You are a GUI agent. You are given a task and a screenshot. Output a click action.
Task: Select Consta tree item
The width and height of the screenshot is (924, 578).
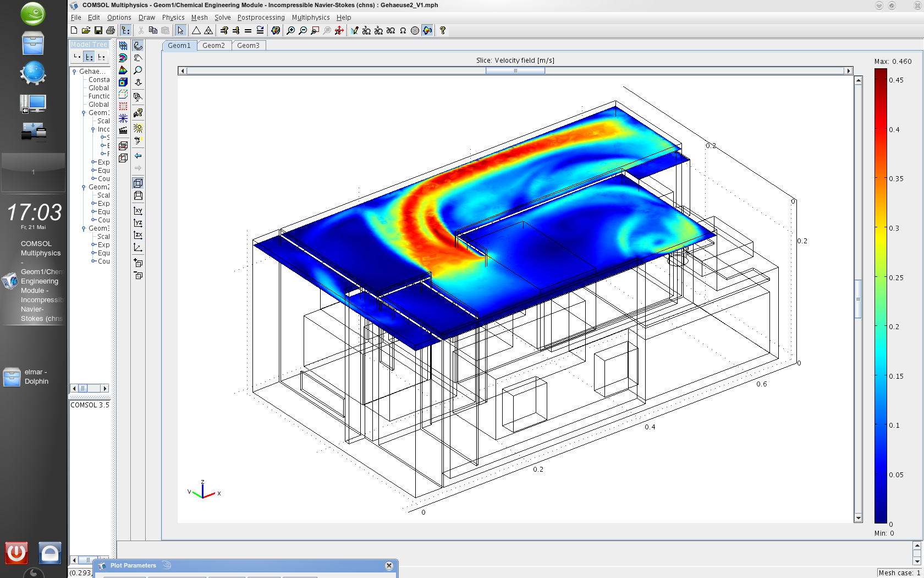click(x=99, y=80)
